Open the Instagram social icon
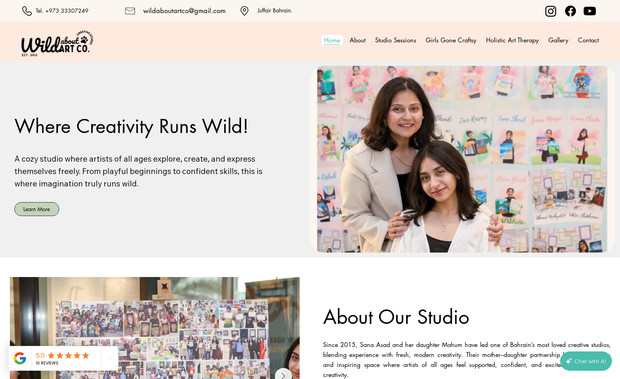 [550, 11]
